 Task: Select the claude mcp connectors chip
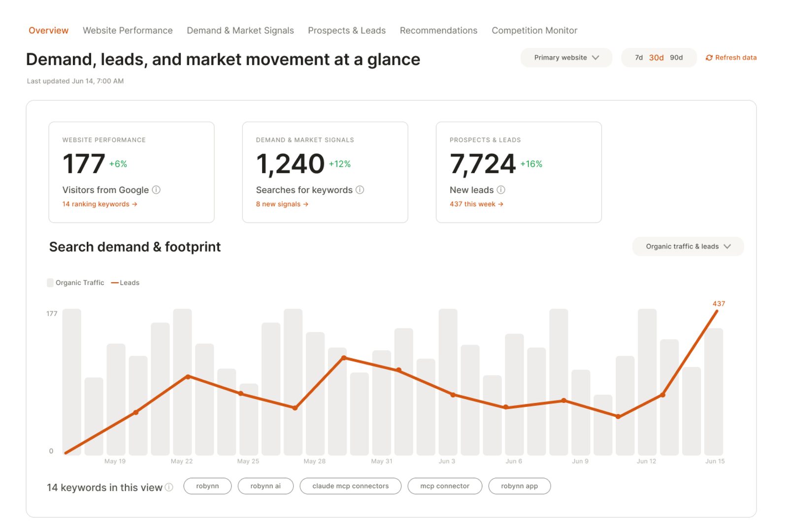coord(351,486)
